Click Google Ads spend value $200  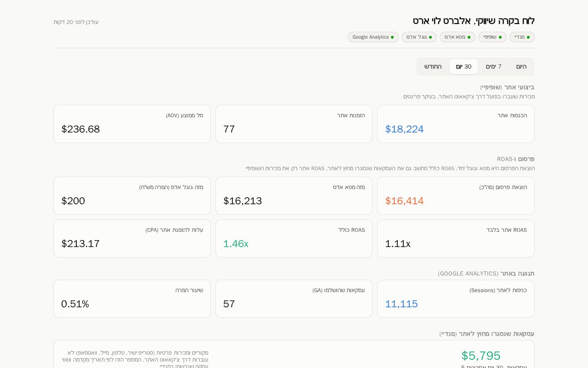73,201
